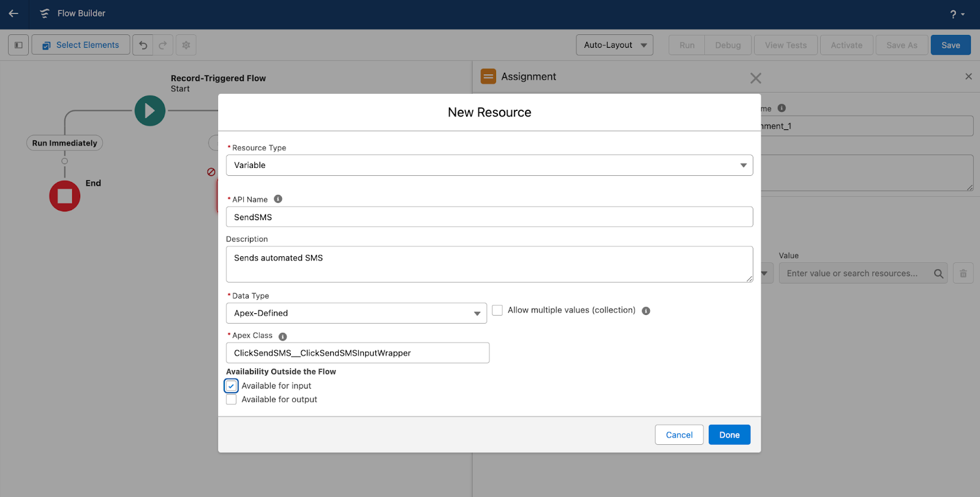Click the Debug button
Viewport: 980px width, 497px height.
728,45
